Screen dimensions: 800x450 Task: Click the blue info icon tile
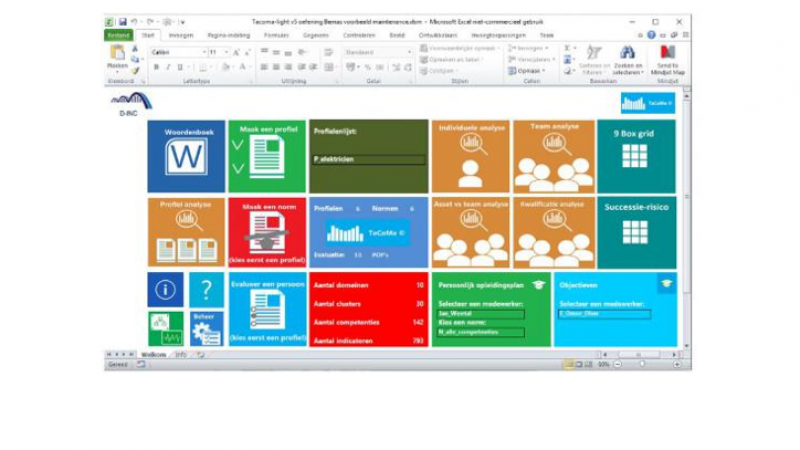coord(165,290)
